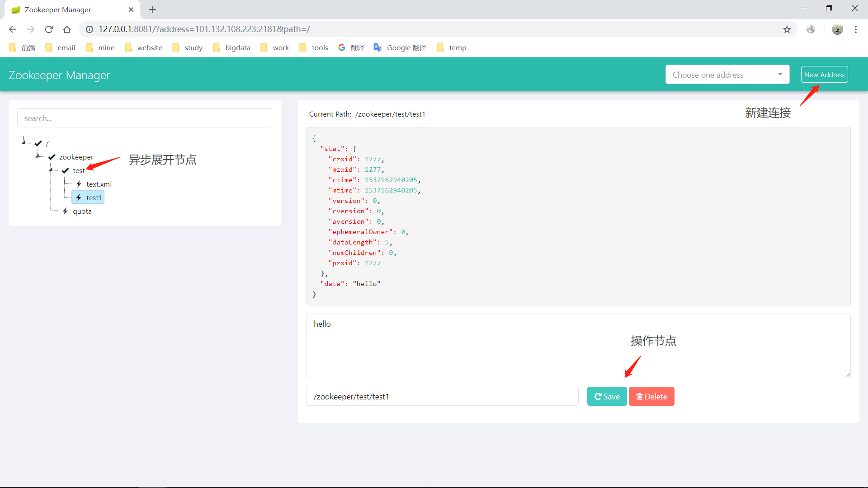Open a new browser tab
Image resolution: width=868 pixels, height=488 pixels.
(x=153, y=9)
